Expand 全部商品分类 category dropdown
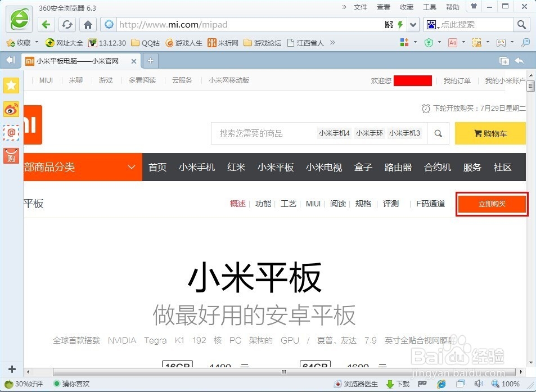This screenshot has width=536, height=392. point(83,167)
